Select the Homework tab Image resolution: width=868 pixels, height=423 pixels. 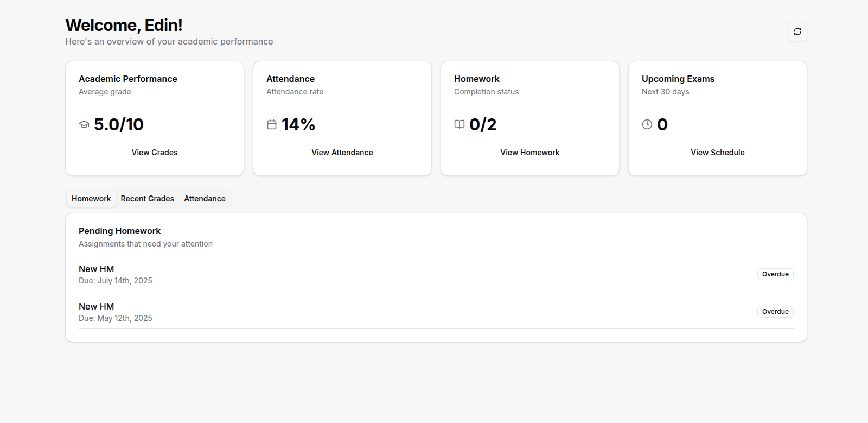91,199
